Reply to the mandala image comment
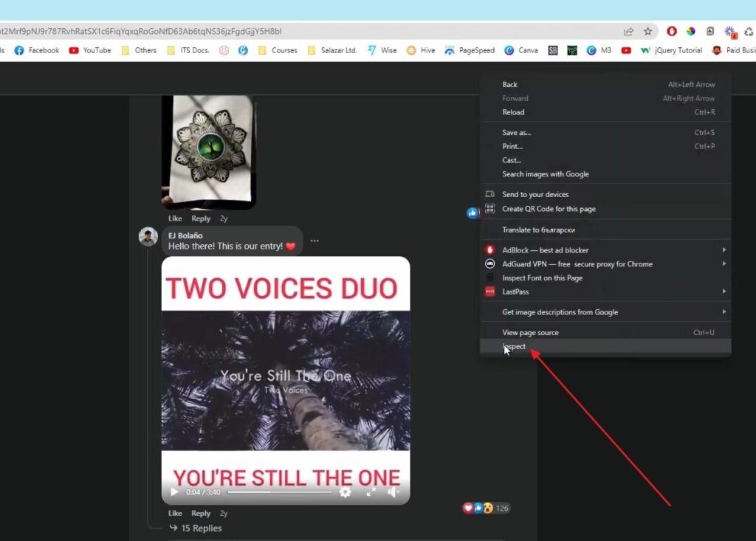The width and height of the screenshot is (756, 541). pos(201,218)
